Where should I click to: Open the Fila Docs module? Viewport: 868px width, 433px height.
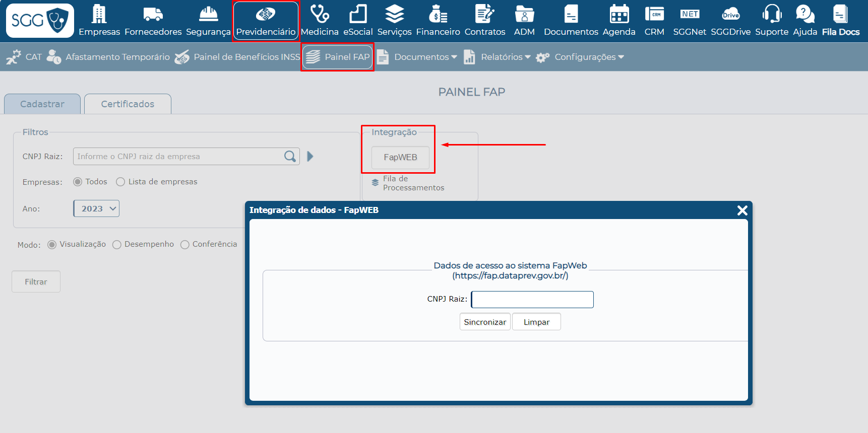[841, 21]
